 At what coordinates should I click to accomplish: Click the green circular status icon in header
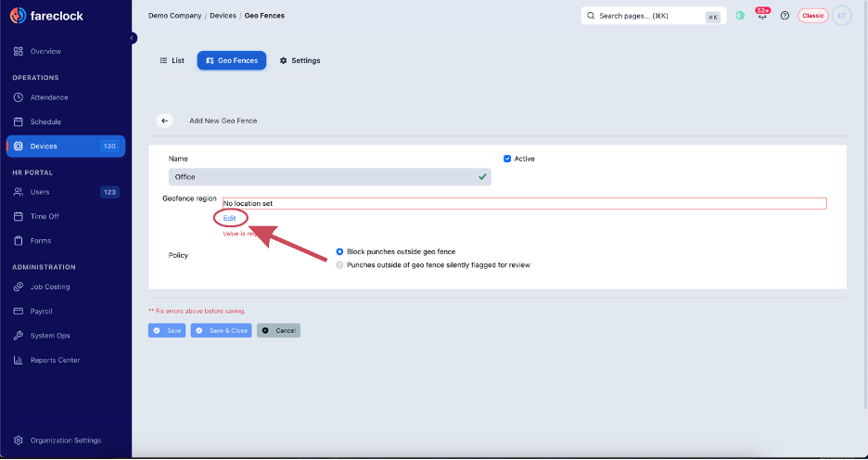[740, 16]
